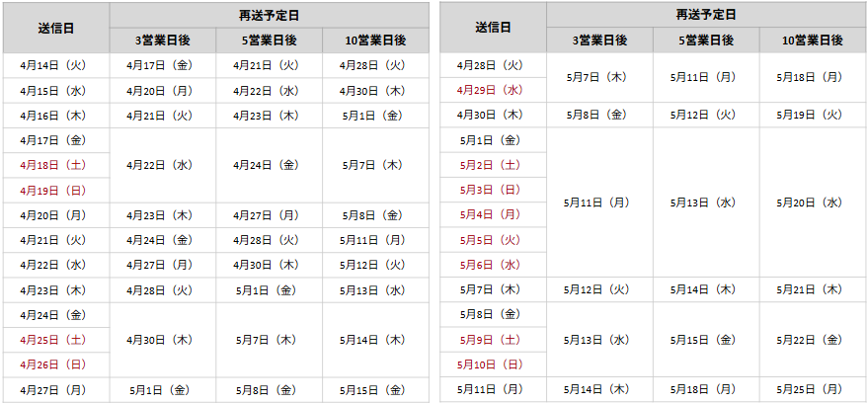
Task: Select right table's 10営業日後 column header
Action: tap(812, 40)
